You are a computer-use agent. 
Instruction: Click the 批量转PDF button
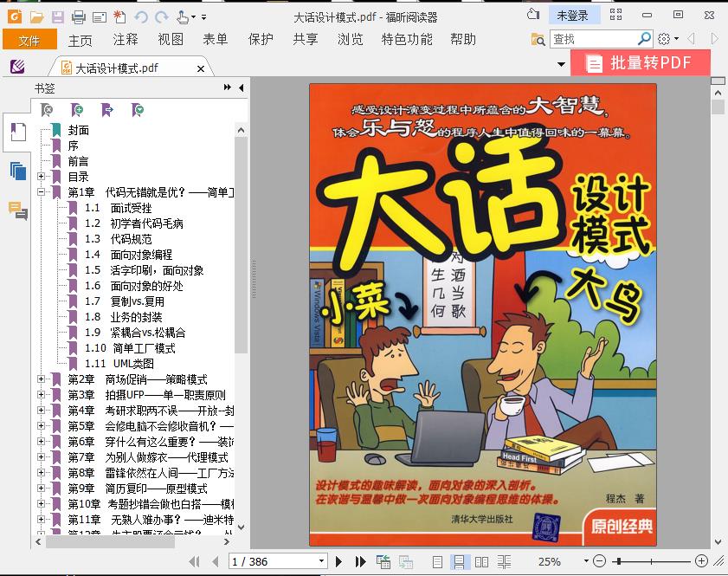(x=641, y=62)
